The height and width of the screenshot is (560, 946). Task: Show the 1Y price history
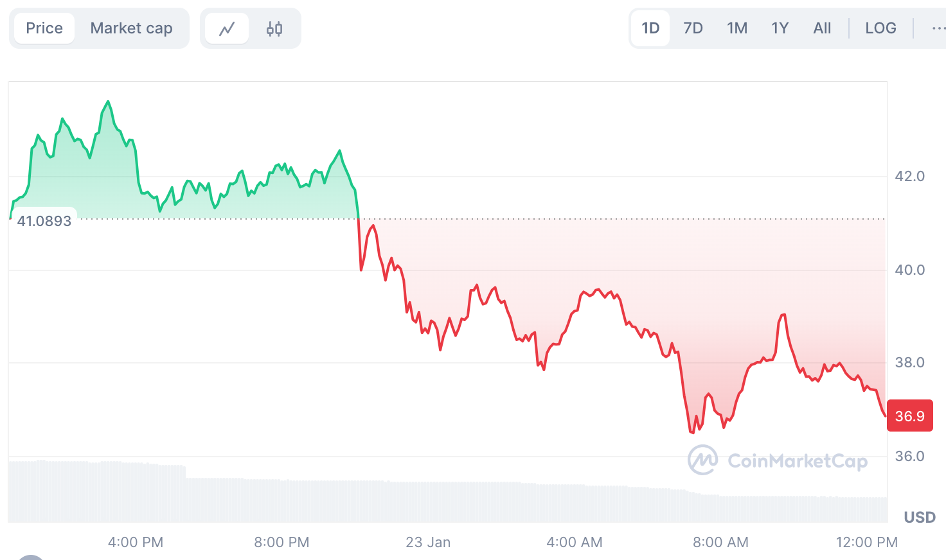[x=780, y=28]
